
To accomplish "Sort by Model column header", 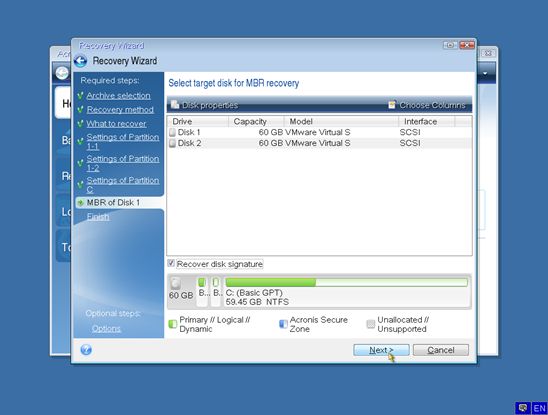I will (x=341, y=121).
